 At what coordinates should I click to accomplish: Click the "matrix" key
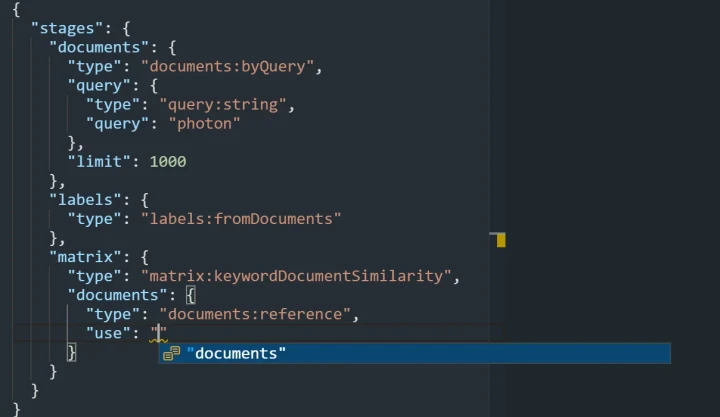(85, 257)
